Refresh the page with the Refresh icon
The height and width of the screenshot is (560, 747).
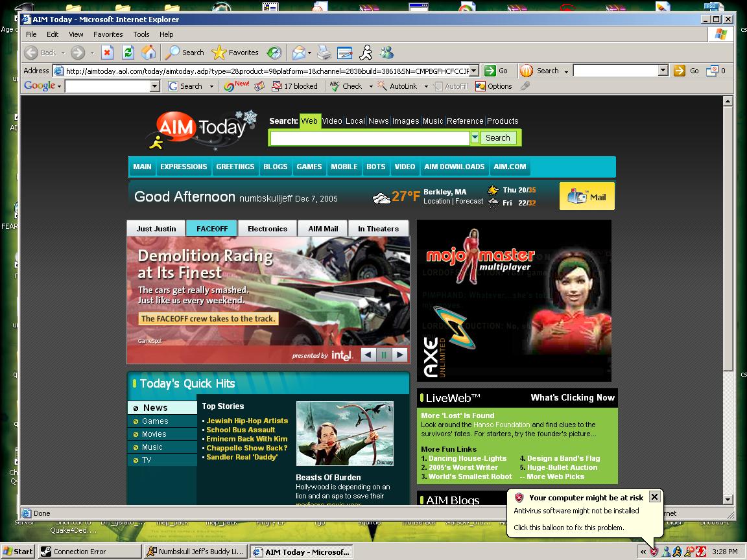(x=128, y=52)
